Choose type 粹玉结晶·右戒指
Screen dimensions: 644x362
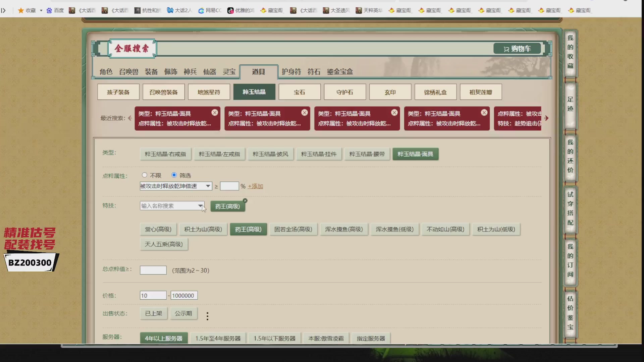(x=165, y=154)
